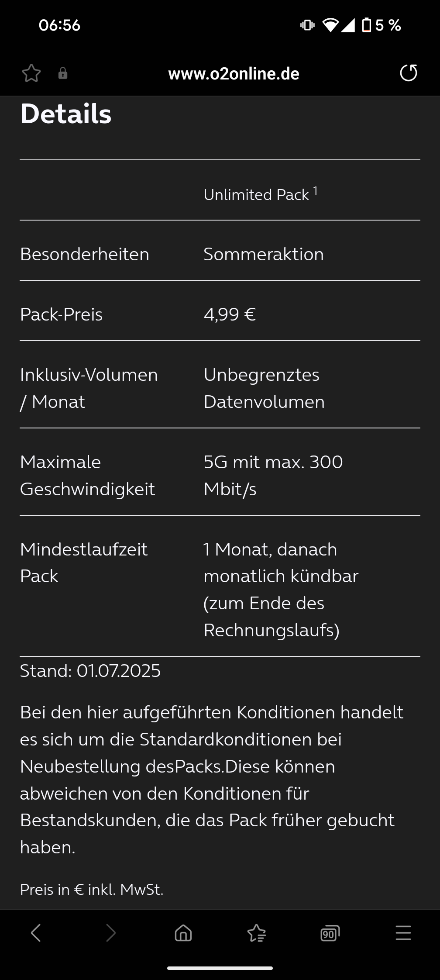Open the browser home page icon
Screen dimensions: 440x980
(183, 933)
